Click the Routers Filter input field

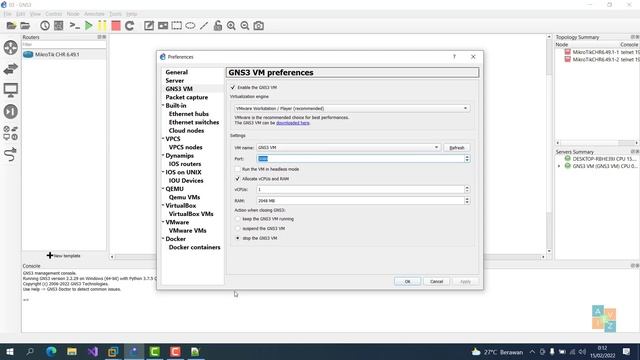coord(64,44)
